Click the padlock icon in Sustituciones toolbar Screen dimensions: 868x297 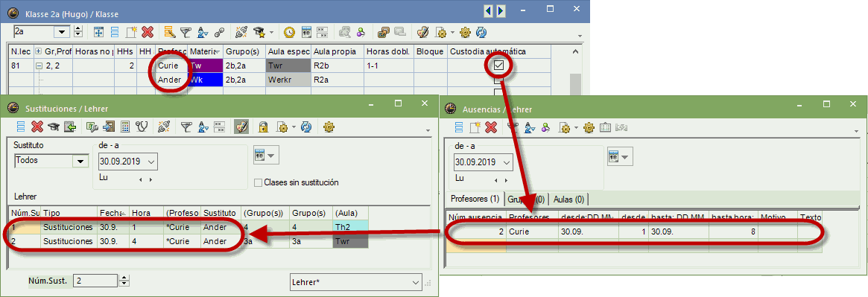[x=264, y=127]
